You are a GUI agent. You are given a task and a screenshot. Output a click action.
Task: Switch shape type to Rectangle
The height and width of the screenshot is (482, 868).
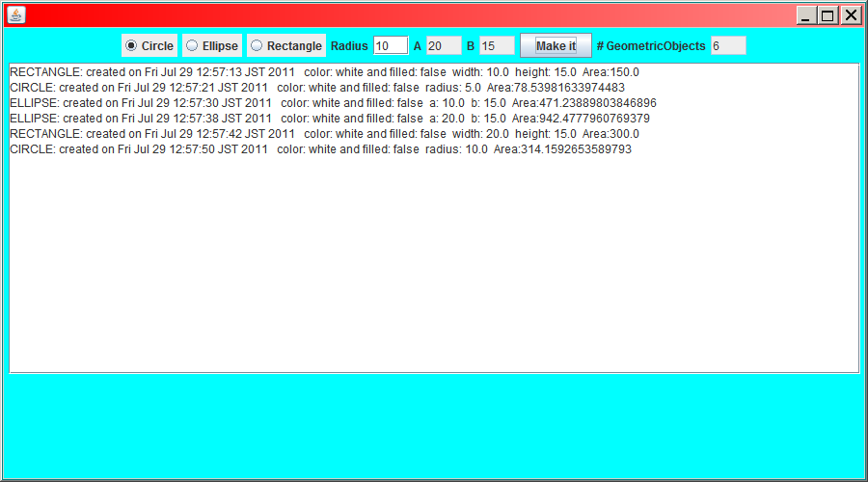pos(257,45)
